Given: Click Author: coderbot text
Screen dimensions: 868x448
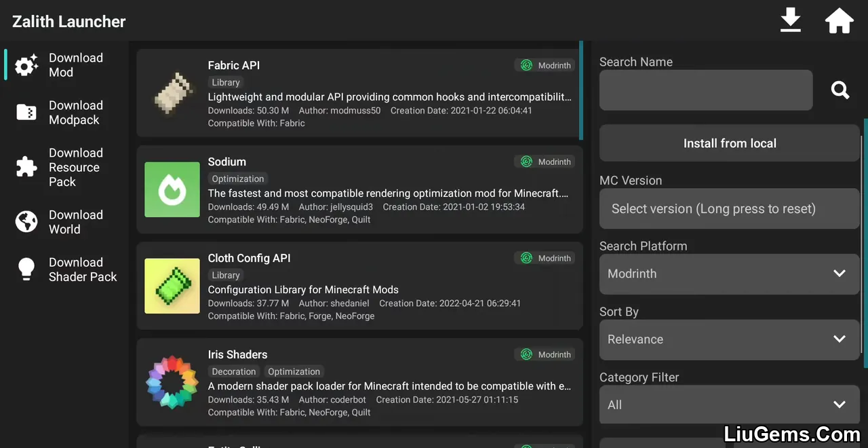Looking at the screenshot, I should click(x=333, y=399).
